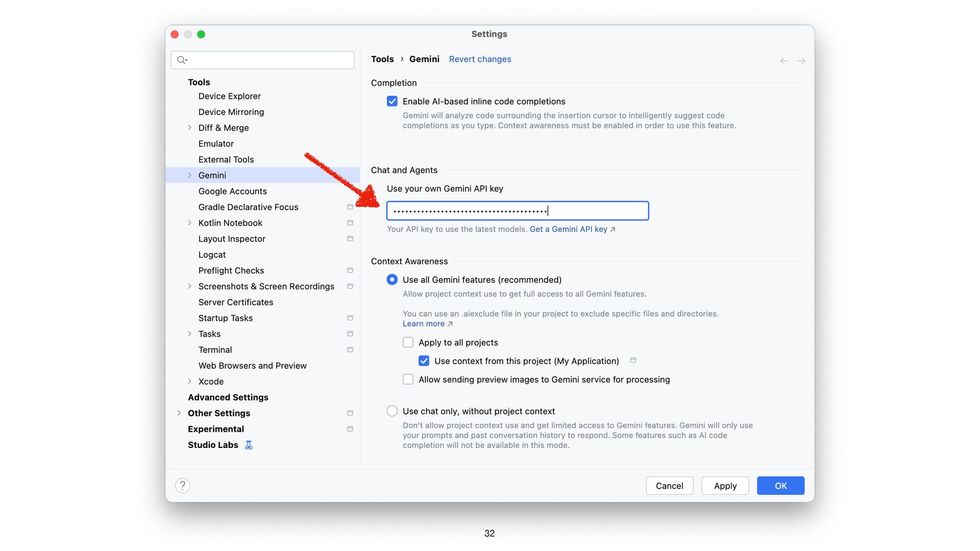Open Get a Gemini API key link
Screen dimensions: 980x551
point(568,229)
